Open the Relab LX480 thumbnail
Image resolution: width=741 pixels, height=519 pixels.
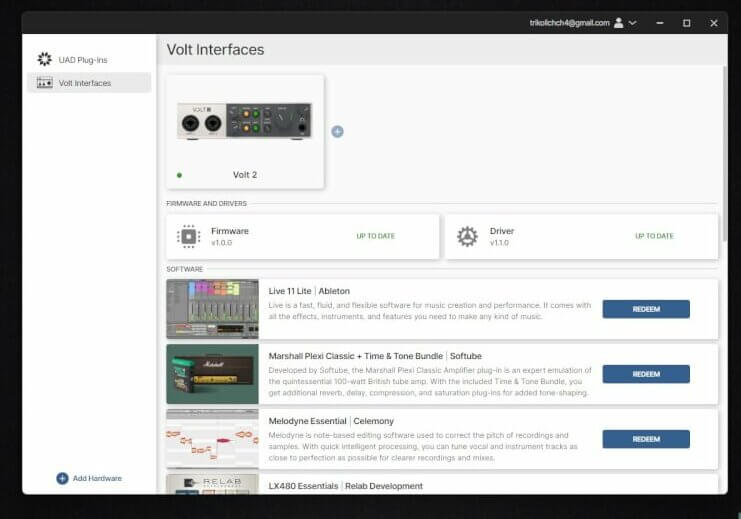pyautogui.click(x=212, y=484)
